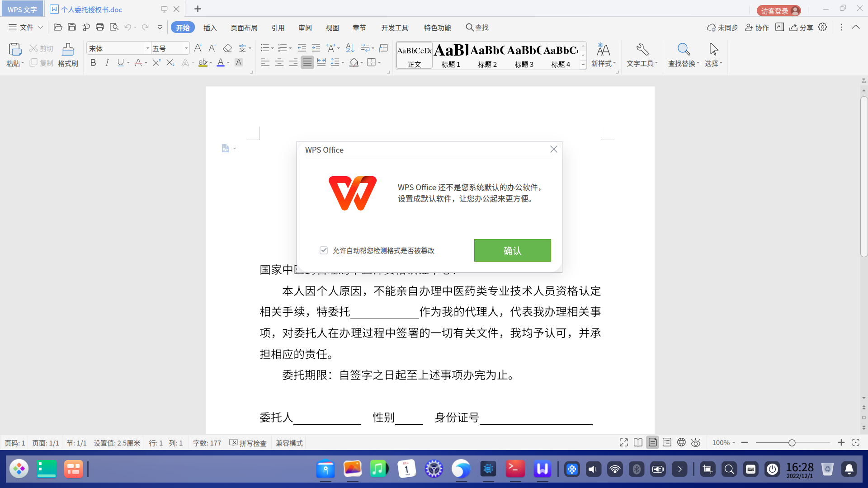Click the Italic formatting icon

107,63
